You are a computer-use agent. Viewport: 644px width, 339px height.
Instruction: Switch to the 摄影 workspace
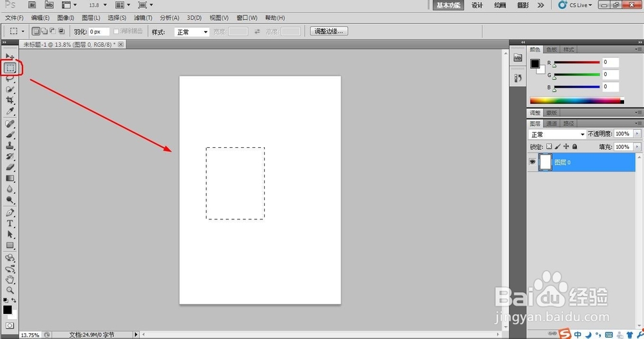(523, 5)
